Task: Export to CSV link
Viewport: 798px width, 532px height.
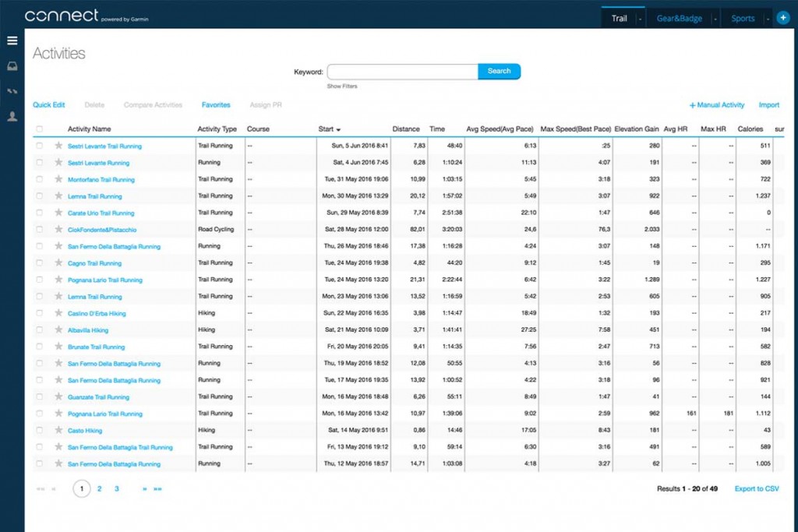Action: (756, 488)
